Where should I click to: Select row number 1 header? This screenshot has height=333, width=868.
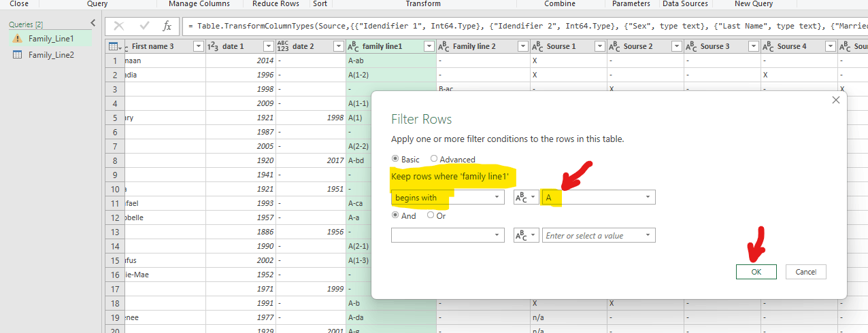[114, 60]
